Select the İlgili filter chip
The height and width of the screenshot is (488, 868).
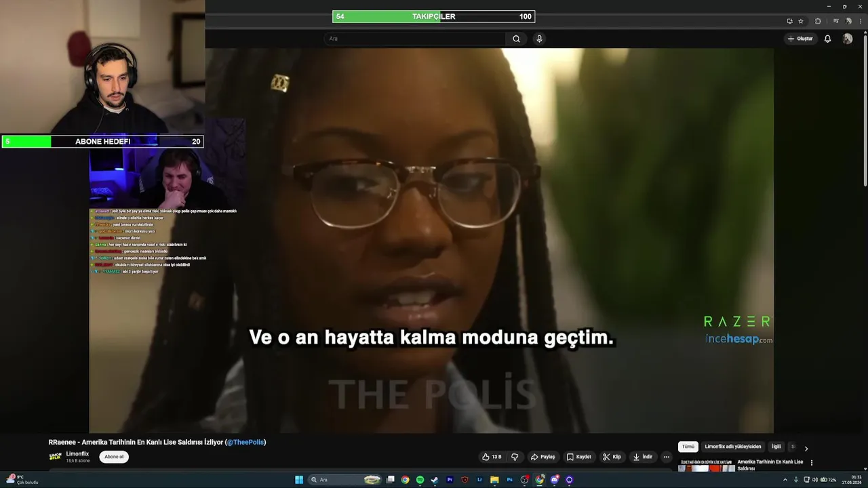pyautogui.click(x=776, y=447)
